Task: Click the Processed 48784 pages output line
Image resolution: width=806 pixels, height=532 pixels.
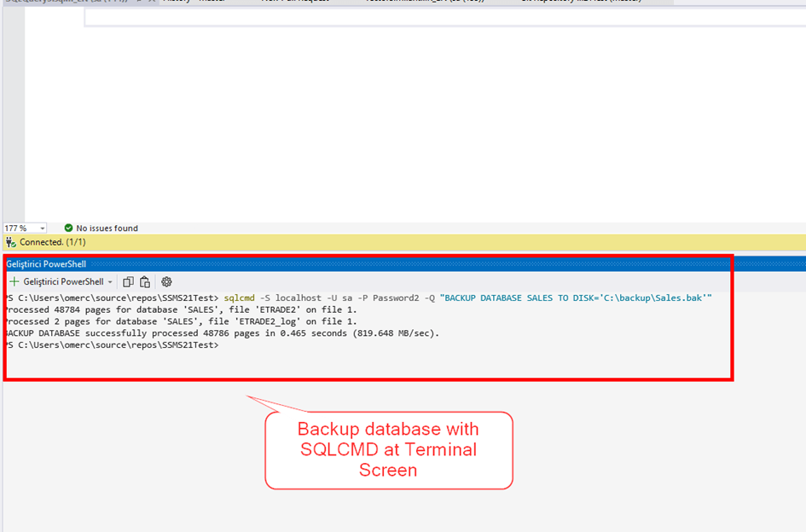Action: [x=181, y=309]
